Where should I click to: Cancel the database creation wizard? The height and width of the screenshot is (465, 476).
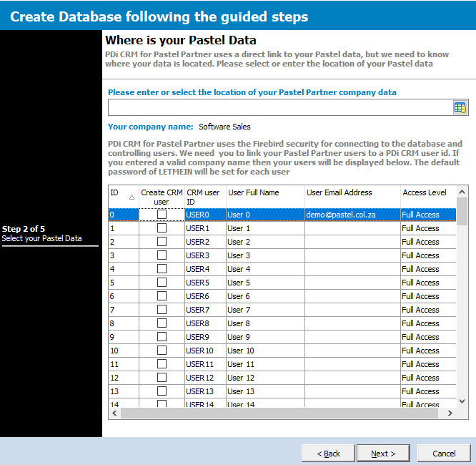[444, 454]
